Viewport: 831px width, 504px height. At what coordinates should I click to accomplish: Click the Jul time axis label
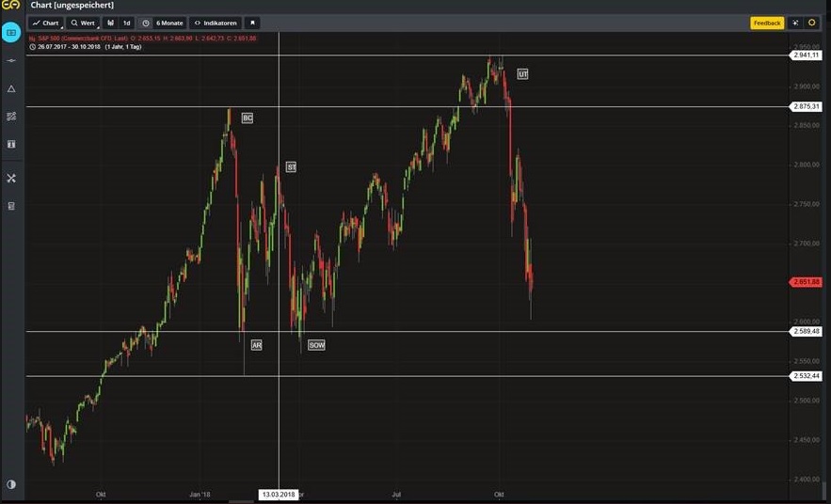coord(396,495)
